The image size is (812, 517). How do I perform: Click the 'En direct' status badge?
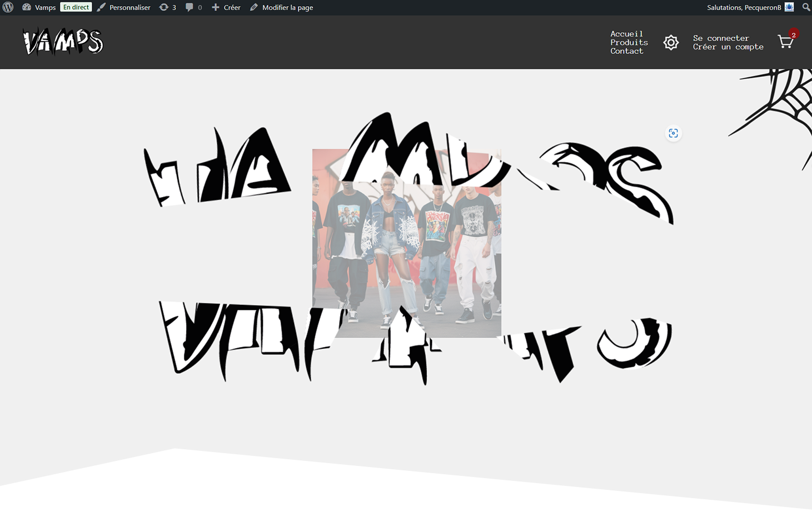coord(76,7)
